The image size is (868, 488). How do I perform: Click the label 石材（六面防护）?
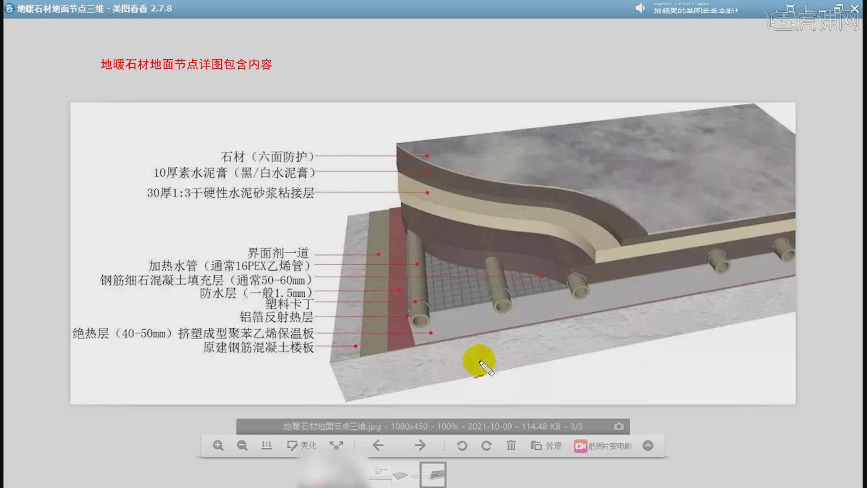pyautogui.click(x=267, y=157)
